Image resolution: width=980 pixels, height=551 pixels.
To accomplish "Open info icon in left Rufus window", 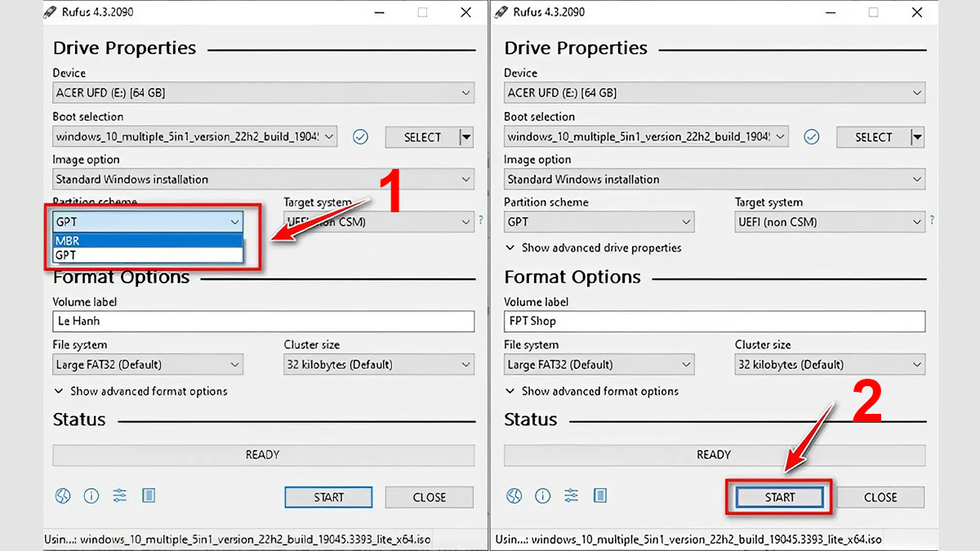I will [91, 495].
